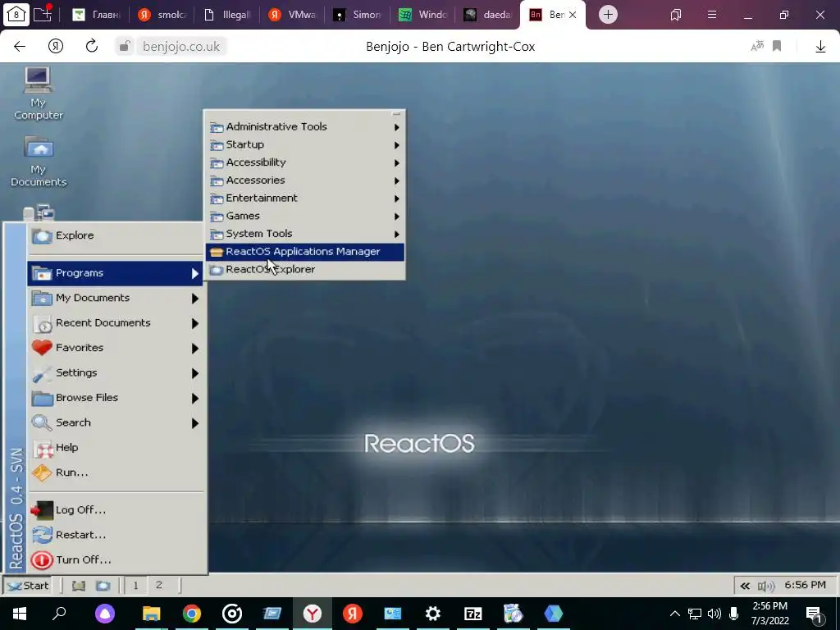Click Explore in Start menu
Viewport: 840px width, 630px height.
pos(115,235)
